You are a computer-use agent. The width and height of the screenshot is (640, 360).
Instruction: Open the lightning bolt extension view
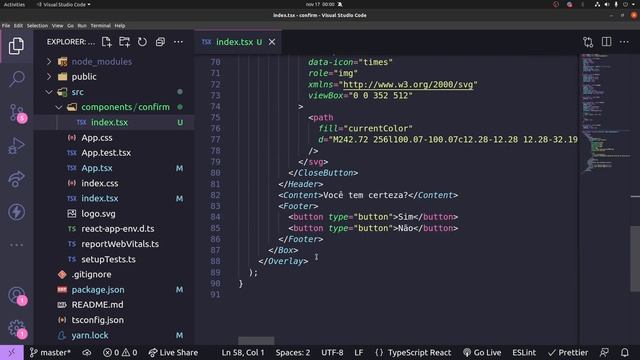click(16, 212)
